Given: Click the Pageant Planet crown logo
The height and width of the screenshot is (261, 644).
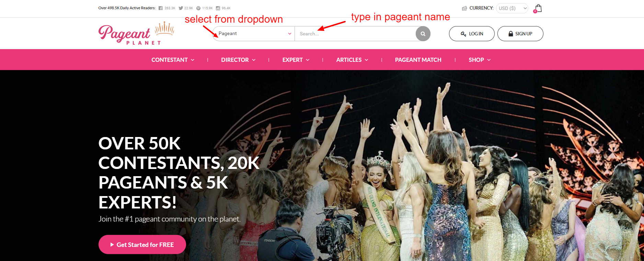Looking at the screenshot, I should pos(136,34).
